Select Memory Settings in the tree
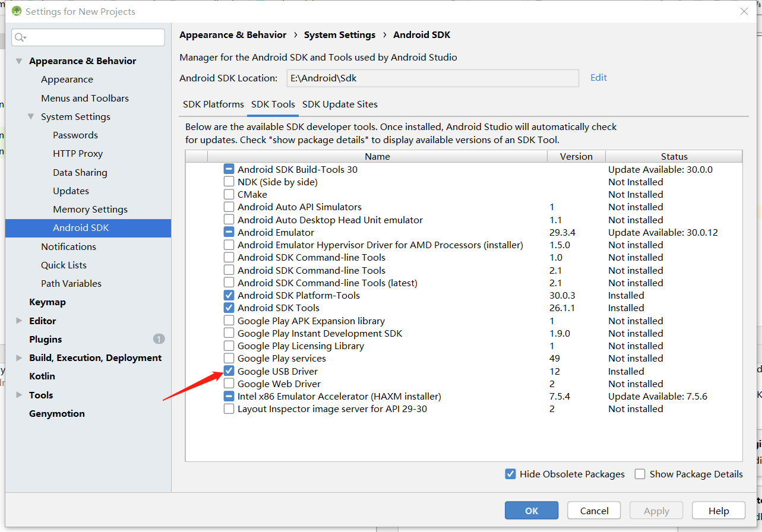Viewport: 762px width, 532px height. 90,209
